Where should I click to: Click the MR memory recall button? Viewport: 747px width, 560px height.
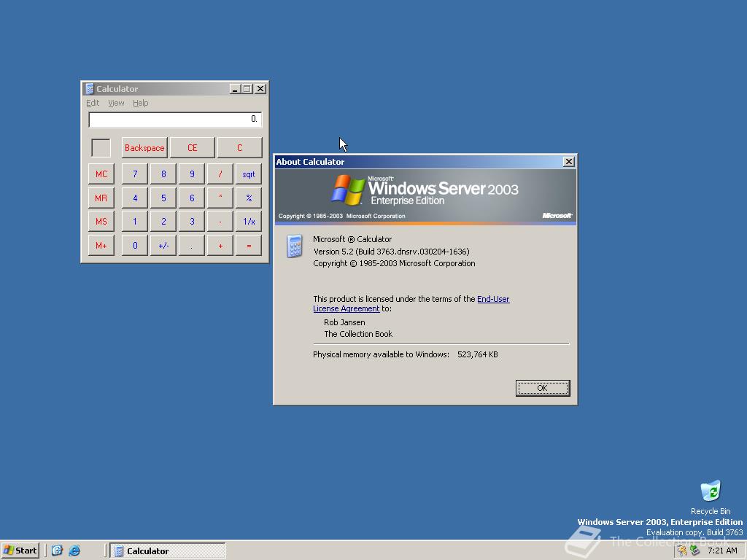(101, 198)
